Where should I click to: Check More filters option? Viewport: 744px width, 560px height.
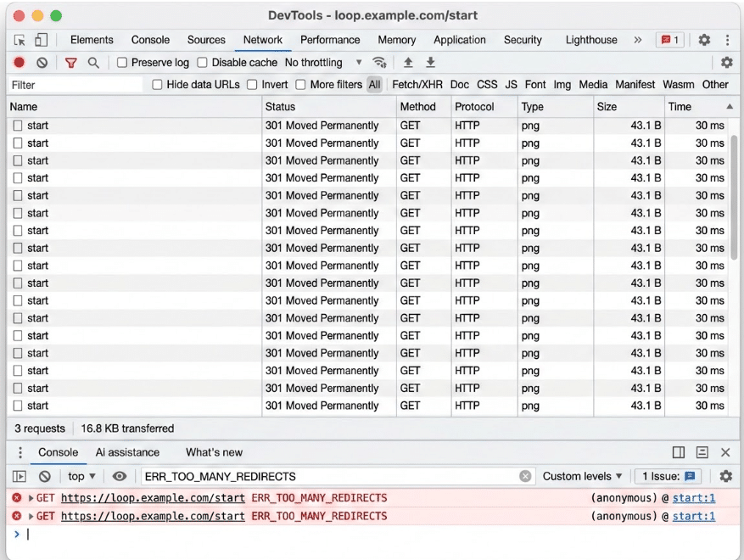tap(300, 85)
